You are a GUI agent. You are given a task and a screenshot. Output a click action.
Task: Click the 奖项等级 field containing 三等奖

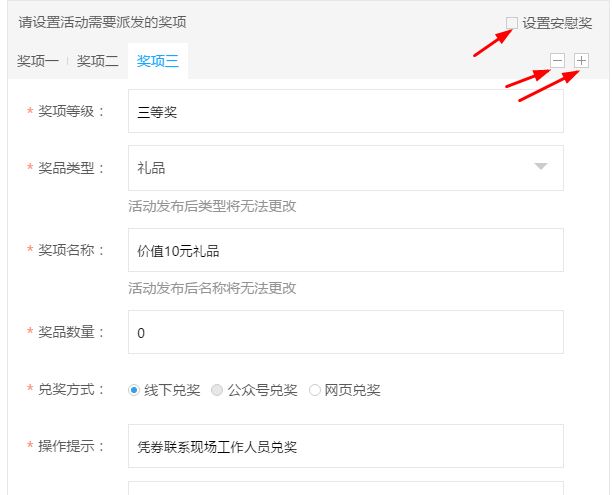pyautogui.click(x=346, y=111)
